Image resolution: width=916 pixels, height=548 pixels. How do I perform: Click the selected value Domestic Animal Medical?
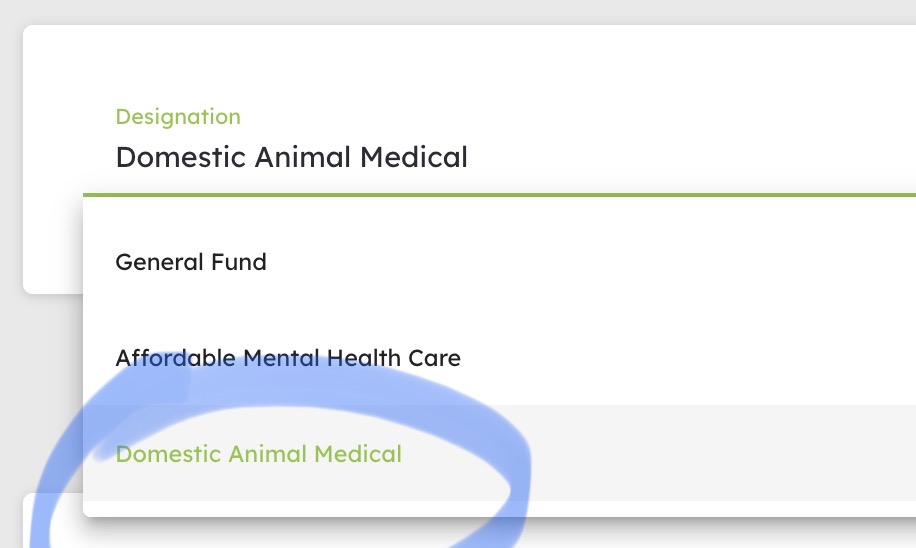pyautogui.click(x=292, y=157)
